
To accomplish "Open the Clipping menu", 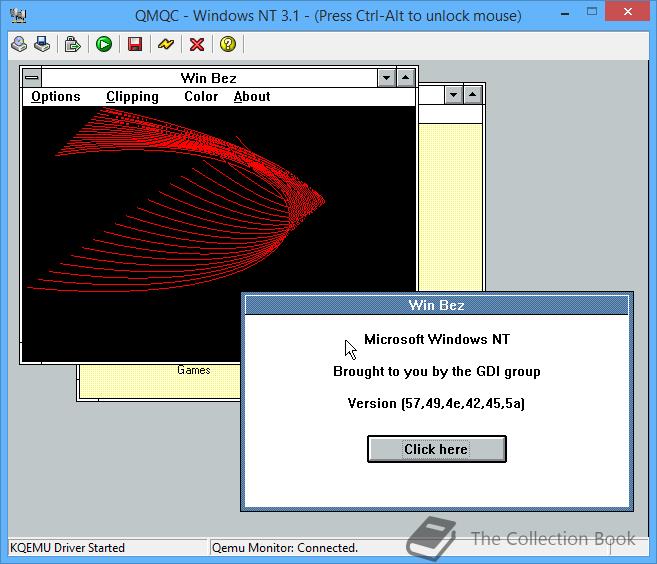I will 132,96.
